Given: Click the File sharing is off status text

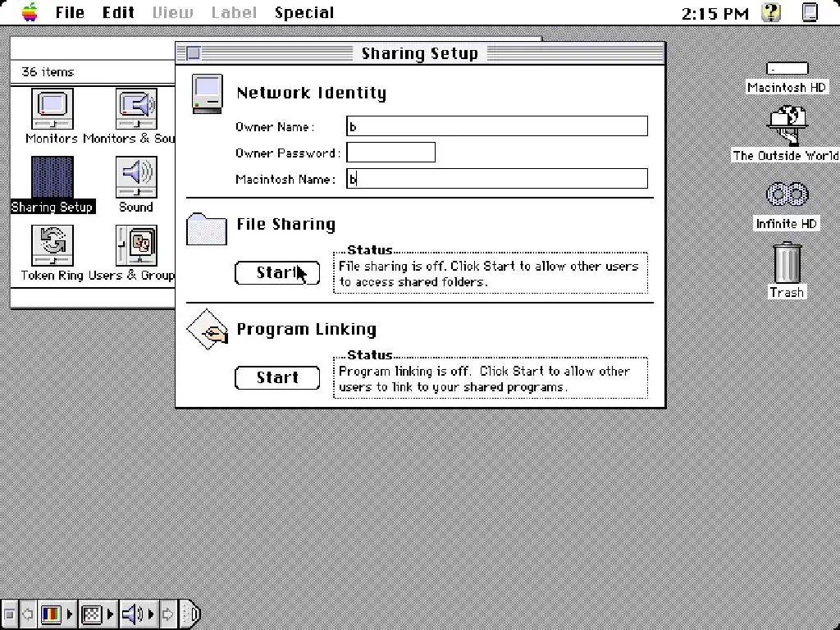Looking at the screenshot, I should click(489, 274).
